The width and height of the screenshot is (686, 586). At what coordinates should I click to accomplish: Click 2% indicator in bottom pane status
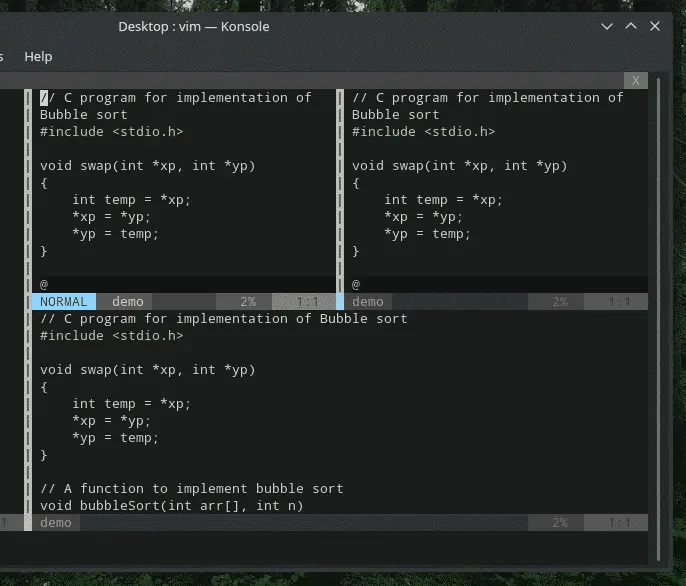(560, 523)
